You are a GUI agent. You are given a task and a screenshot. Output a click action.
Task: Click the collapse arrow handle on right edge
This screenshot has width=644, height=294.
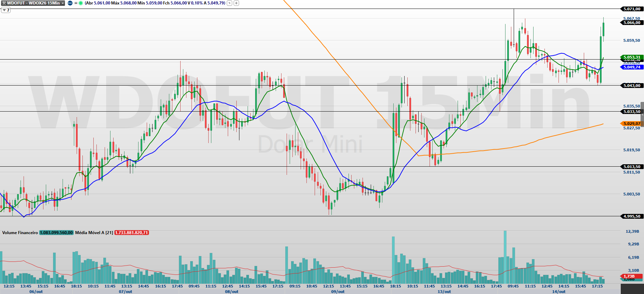click(x=642, y=115)
